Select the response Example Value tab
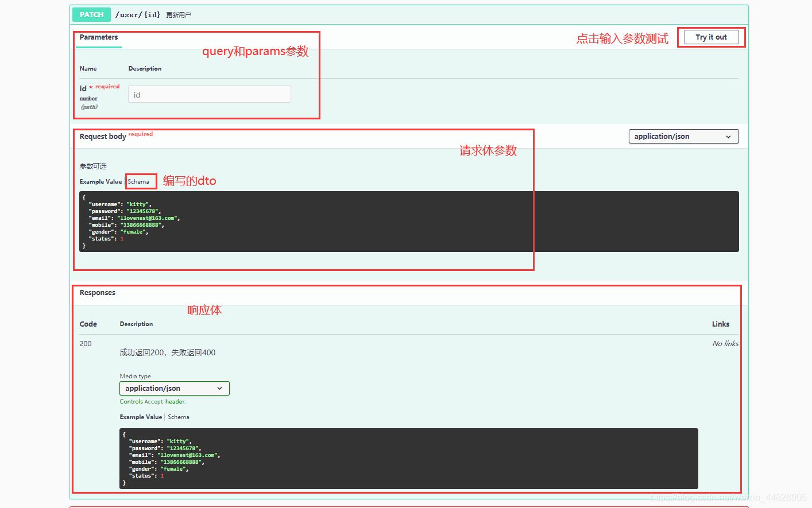 click(x=141, y=417)
